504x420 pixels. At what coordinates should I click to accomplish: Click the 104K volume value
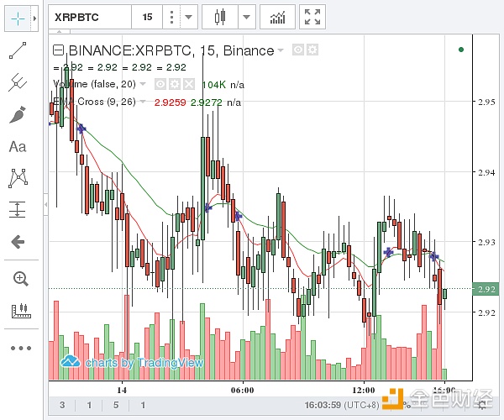[x=213, y=85]
